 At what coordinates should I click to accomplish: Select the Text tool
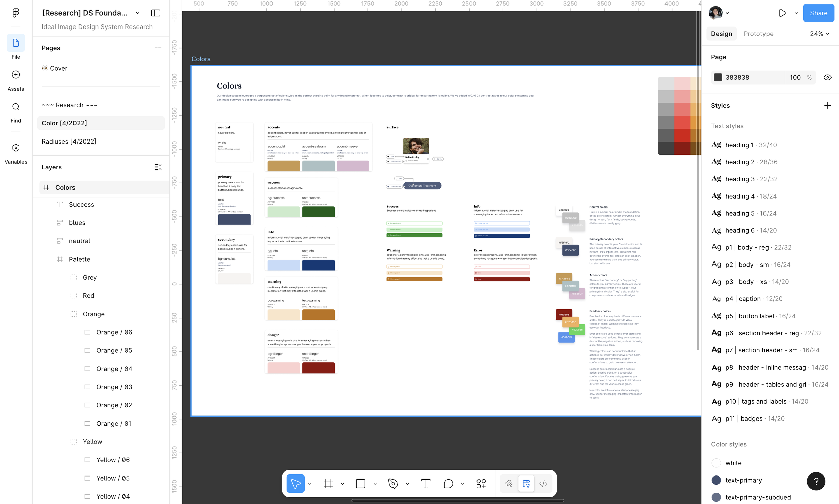(x=426, y=483)
